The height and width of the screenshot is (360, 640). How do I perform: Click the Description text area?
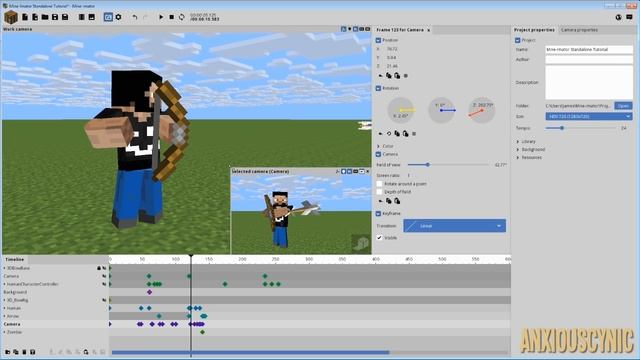[x=589, y=82]
